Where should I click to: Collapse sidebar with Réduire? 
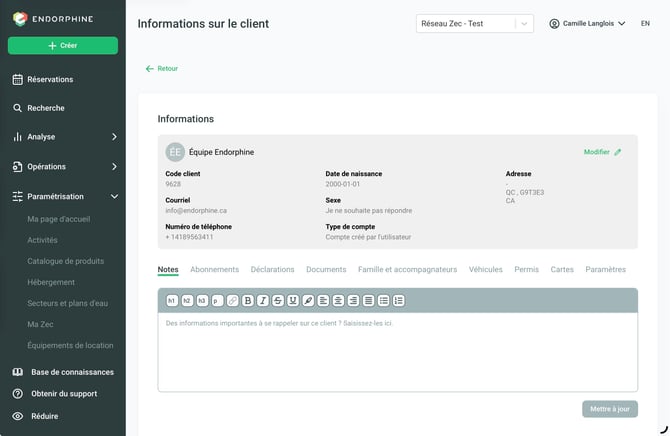tap(44, 416)
